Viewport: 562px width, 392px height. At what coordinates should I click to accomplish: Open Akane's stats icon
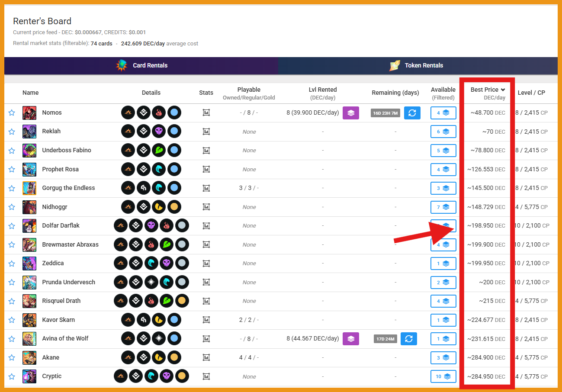point(206,357)
